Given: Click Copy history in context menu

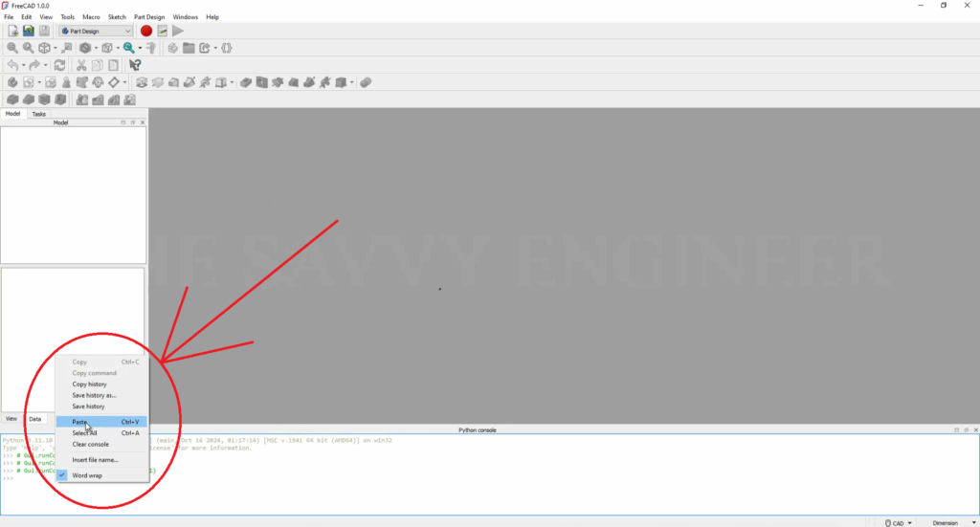Looking at the screenshot, I should (x=90, y=384).
